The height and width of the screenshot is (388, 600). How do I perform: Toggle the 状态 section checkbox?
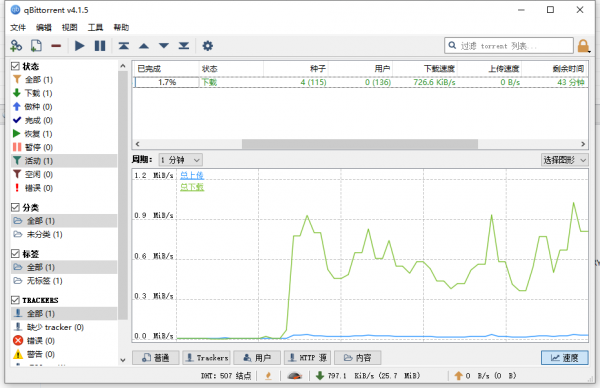point(15,66)
